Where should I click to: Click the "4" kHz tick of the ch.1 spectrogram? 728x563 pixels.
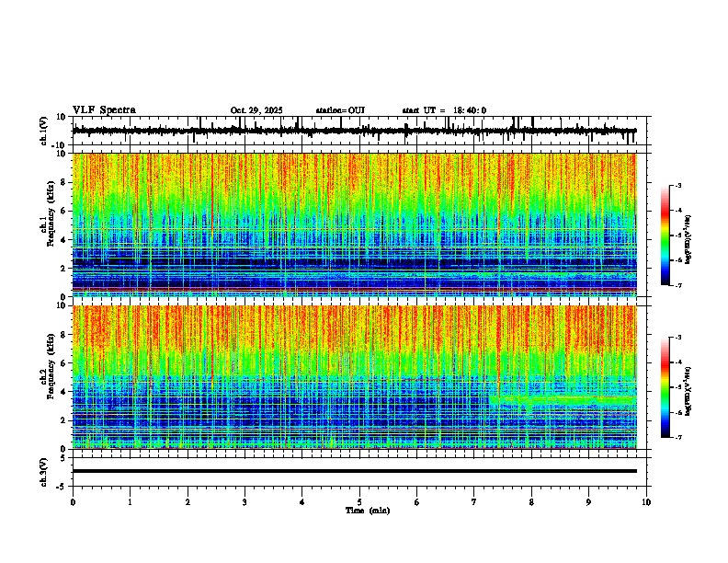63,240
